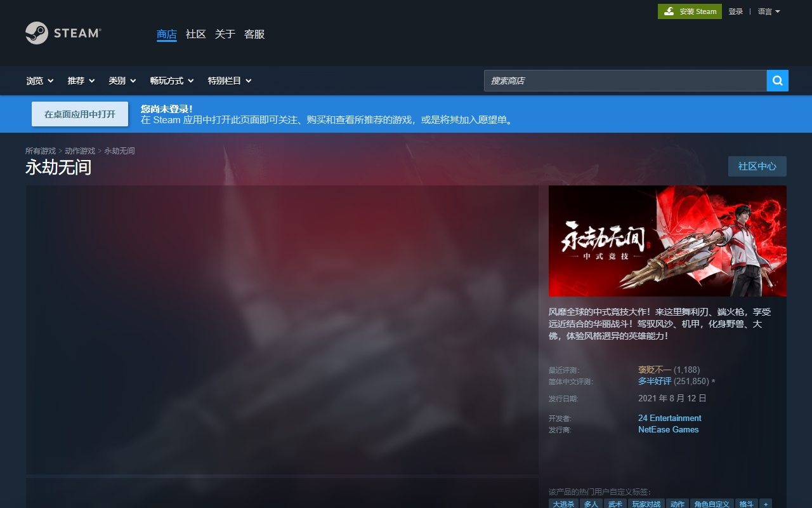
Task: Select the 大逃杀 tag
Action: pyautogui.click(x=563, y=504)
